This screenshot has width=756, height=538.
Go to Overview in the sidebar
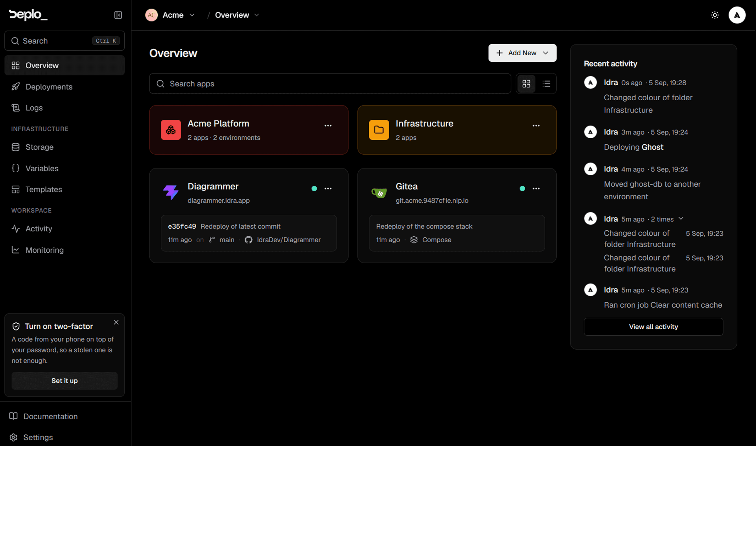click(64, 65)
